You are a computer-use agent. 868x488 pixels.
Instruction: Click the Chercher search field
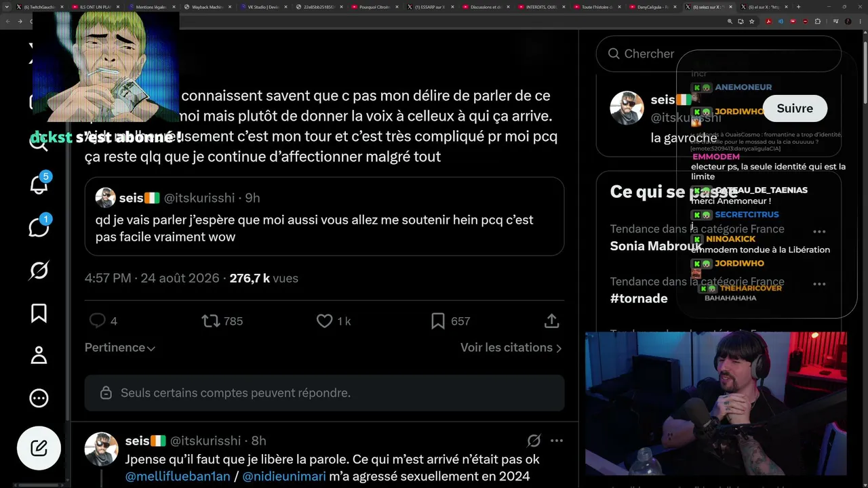(x=719, y=54)
